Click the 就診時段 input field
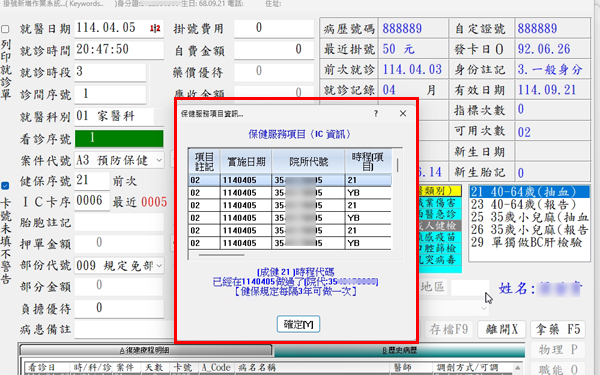Image resolution: width=600 pixels, height=375 pixels. [x=110, y=72]
